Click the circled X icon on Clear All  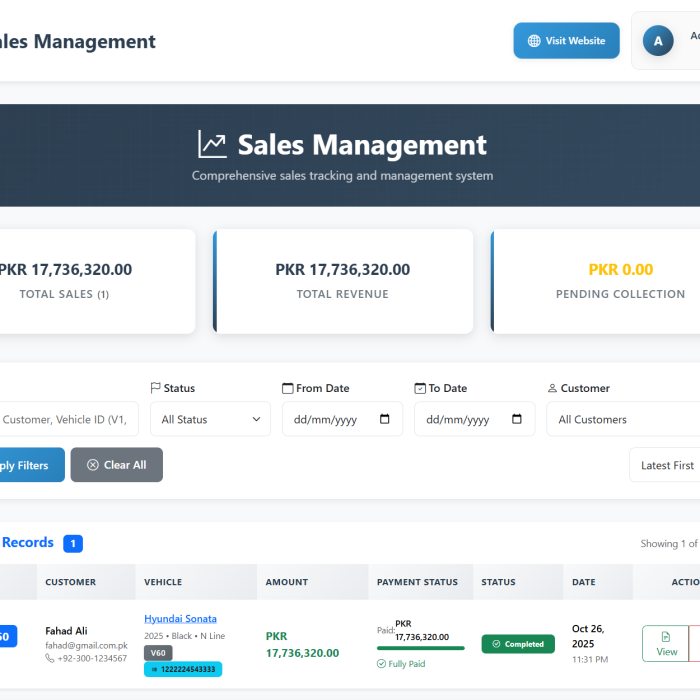pyautogui.click(x=93, y=465)
